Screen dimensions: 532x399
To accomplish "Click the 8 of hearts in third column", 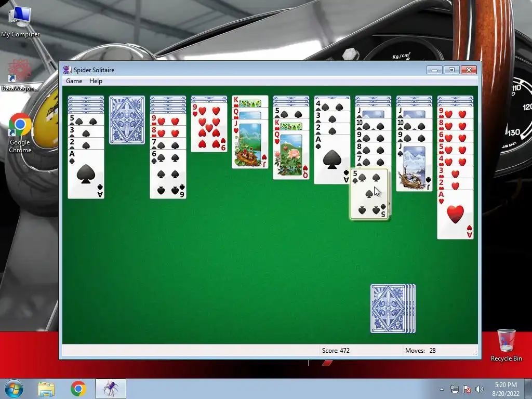I will tap(168, 131).
